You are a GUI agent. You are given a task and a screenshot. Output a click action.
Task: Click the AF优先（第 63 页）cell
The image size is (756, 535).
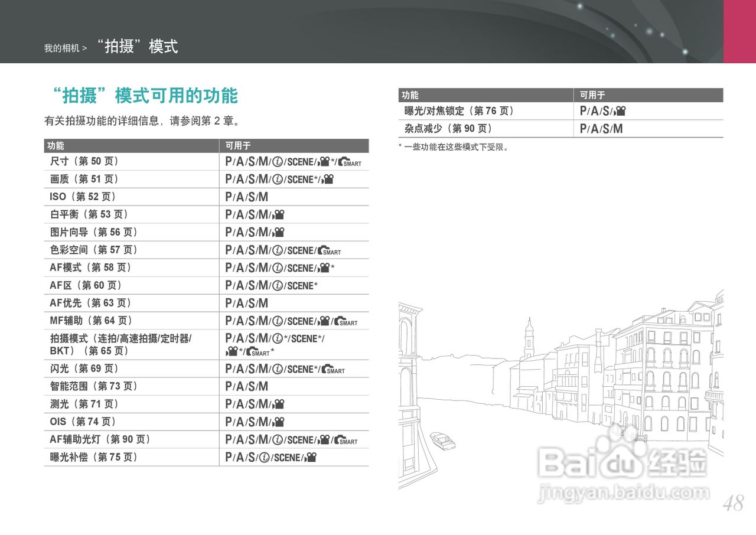[x=132, y=304]
